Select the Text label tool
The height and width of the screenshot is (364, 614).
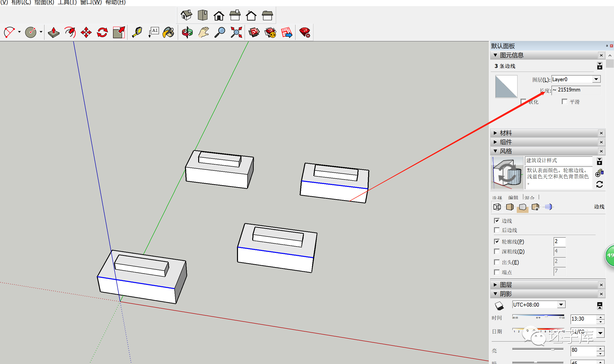[154, 32]
